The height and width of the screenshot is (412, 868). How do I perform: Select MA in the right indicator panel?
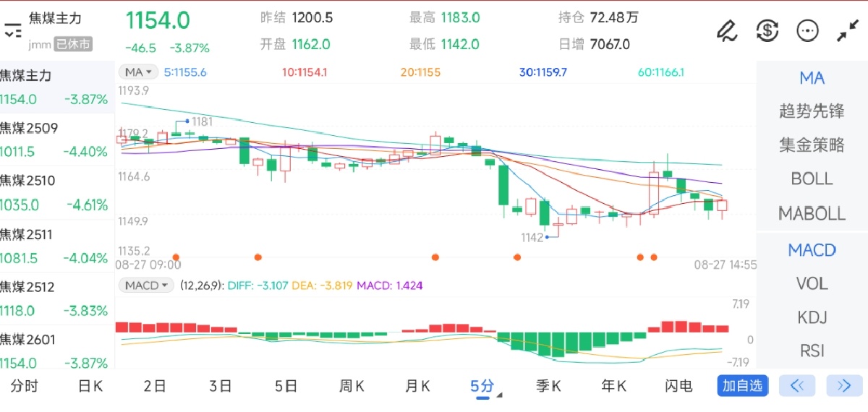(812, 78)
